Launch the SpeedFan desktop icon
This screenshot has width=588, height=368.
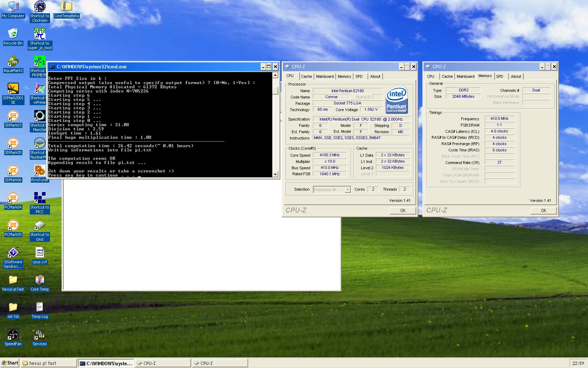tap(13, 338)
